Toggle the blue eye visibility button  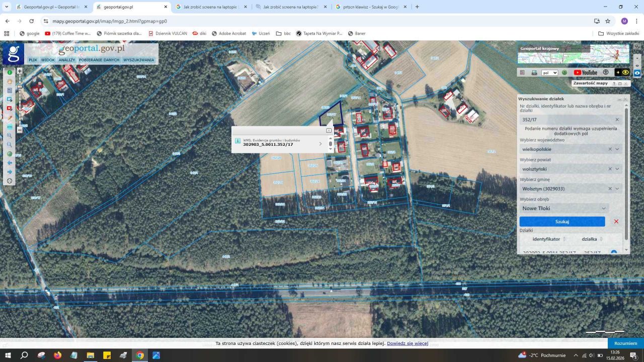[637, 72]
